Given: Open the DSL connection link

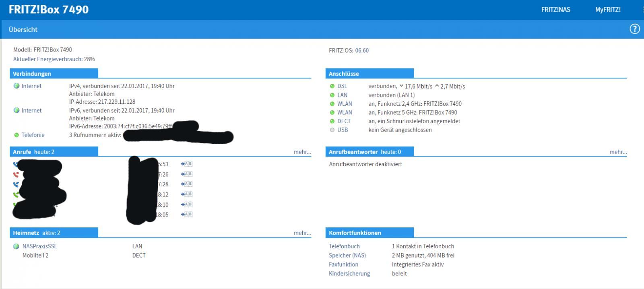Looking at the screenshot, I should tap(342, 86).
